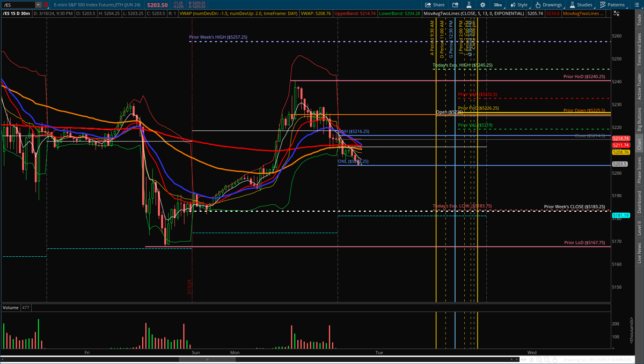Click the right arrow on chart scrollbar
The width and height of the screenshot is (644, 364).
coord(516,360)
